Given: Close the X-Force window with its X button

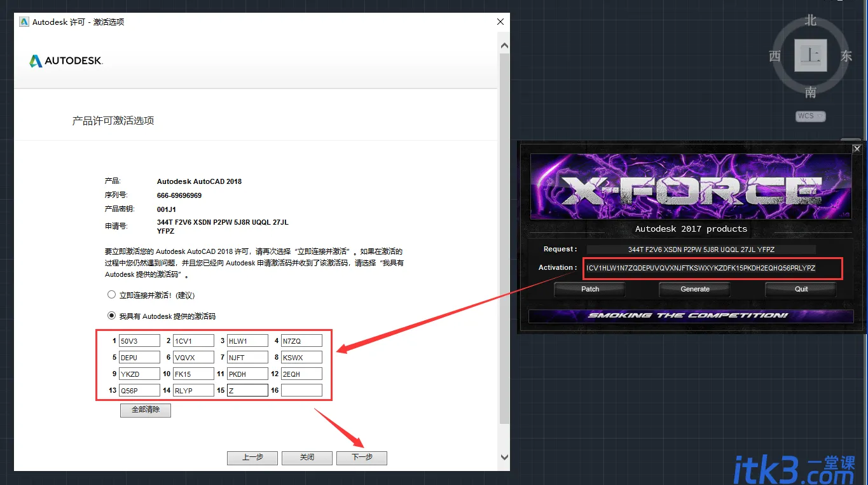Looking at the screenshot, I should click(857, 149).
